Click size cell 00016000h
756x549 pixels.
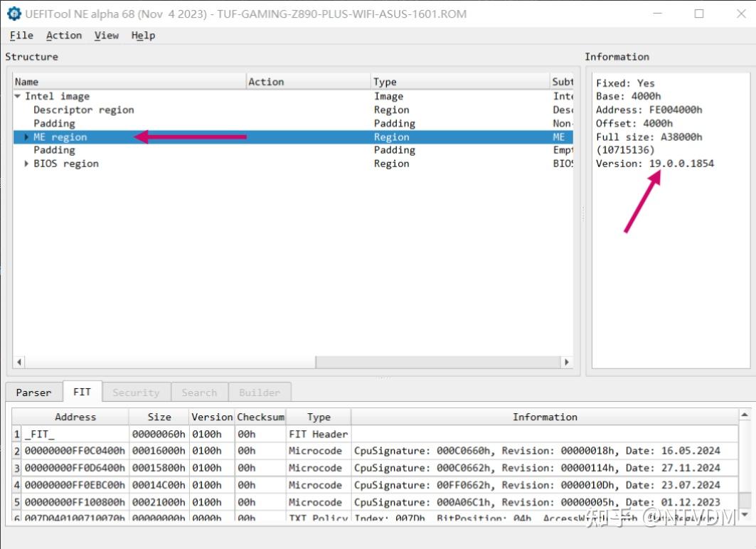tap(159, 451)
